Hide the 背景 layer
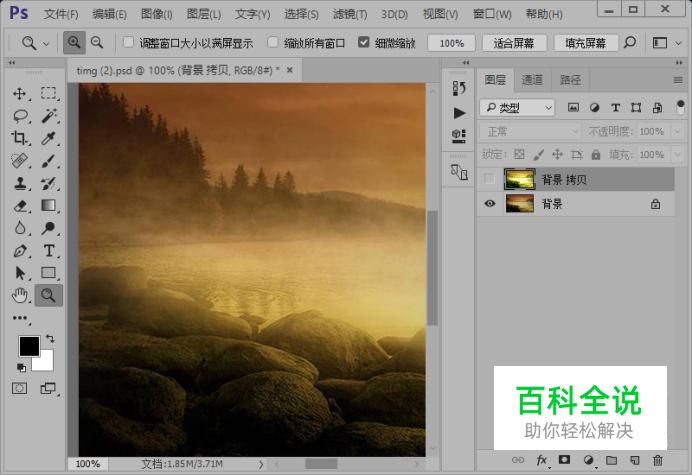The height and width of the screenshot is (475, 692). (489, 204)
